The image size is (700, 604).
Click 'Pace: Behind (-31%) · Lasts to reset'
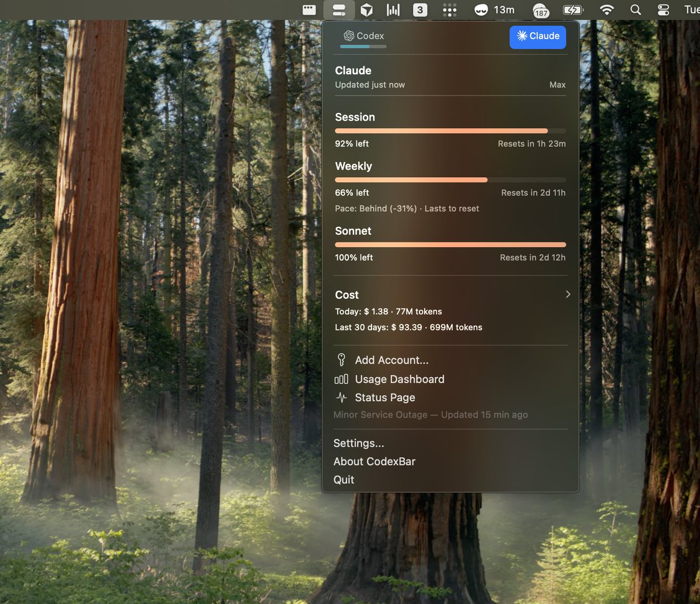point(407,209)
